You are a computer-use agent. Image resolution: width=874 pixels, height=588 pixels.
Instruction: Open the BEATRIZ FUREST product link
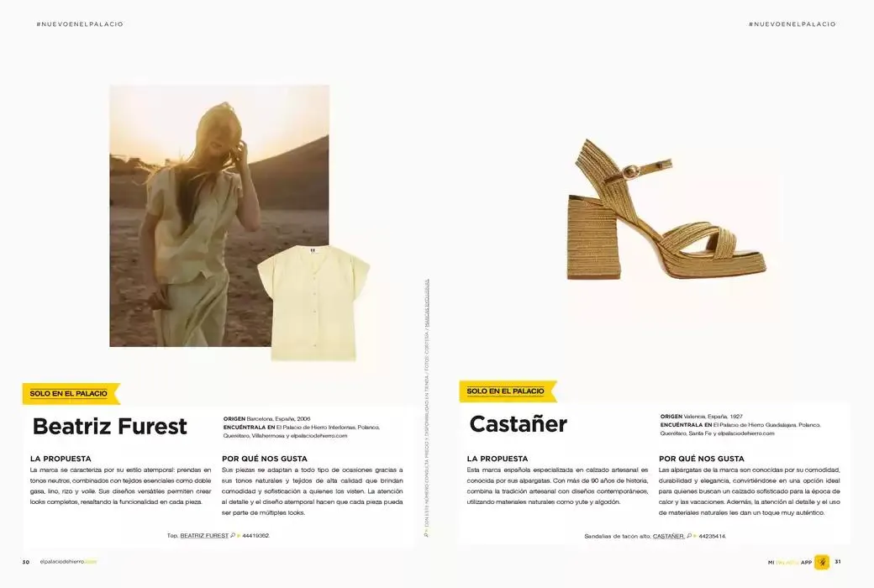click(204, 535)
